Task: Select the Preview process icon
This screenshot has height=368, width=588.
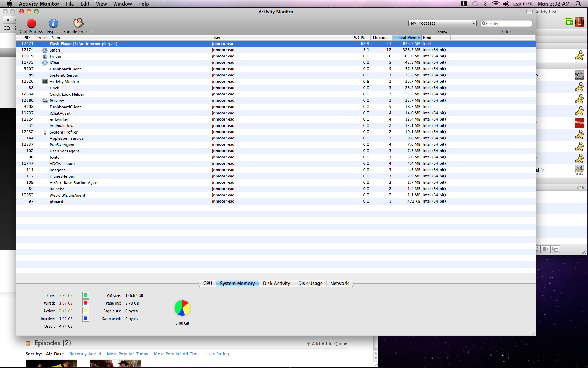Action: tap(45, 101)
